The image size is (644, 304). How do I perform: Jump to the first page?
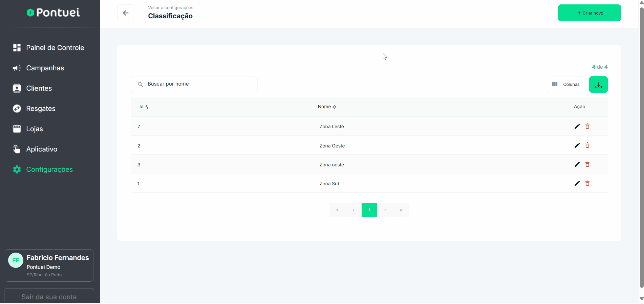click(x=337, y=210)
